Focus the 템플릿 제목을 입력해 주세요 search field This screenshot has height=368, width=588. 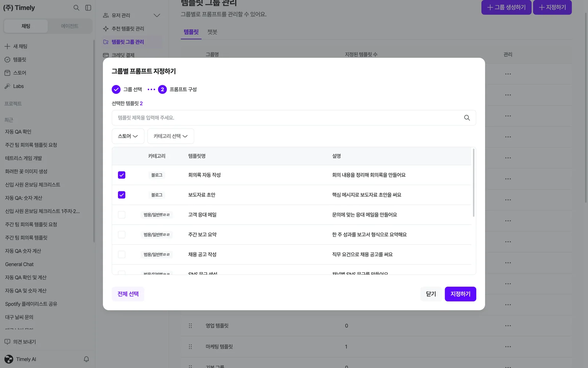point(294,118)
